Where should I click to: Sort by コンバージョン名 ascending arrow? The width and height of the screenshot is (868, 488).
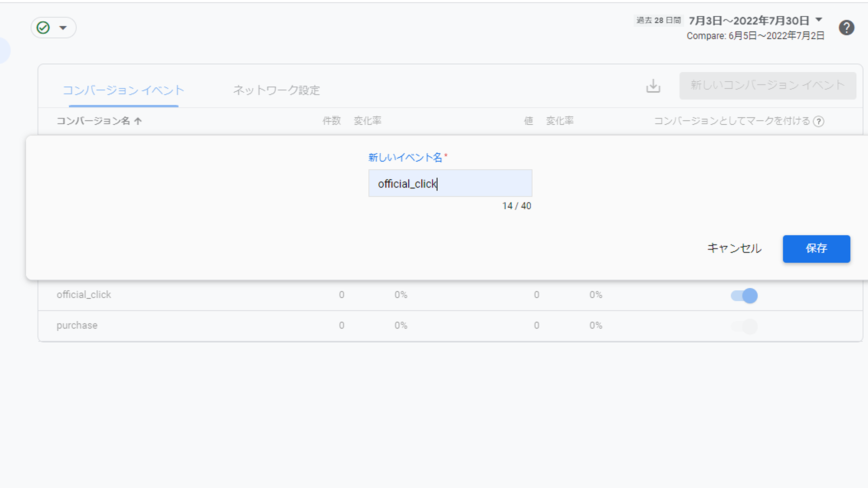coord(99,121)
